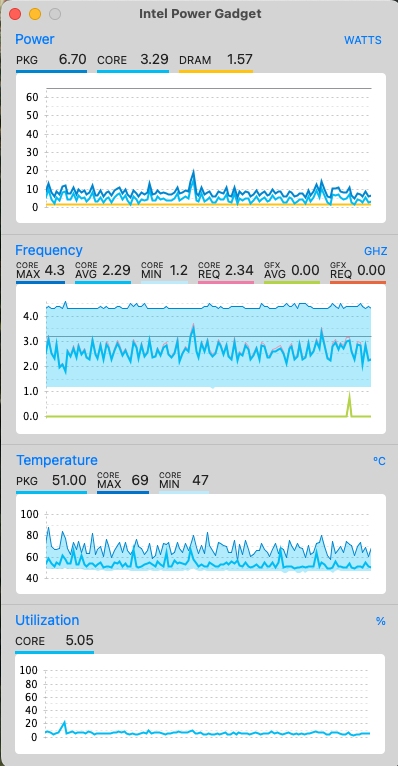Select the CORE AVG frequency legend
The height and width of the screenshot is (766, 398).
click(103, 270)
